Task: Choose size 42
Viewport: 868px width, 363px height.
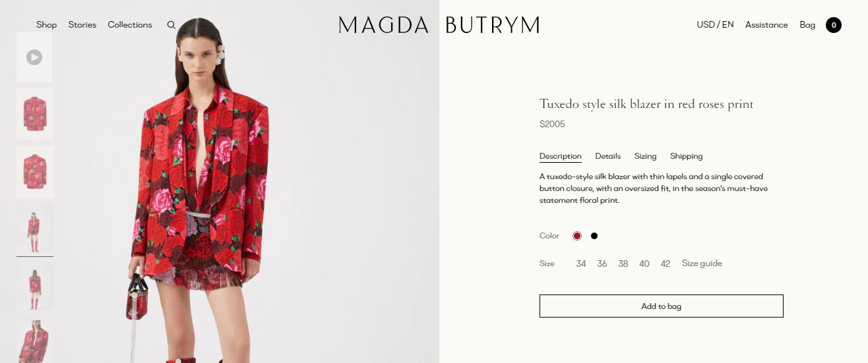Action: [x=666, y=264]
